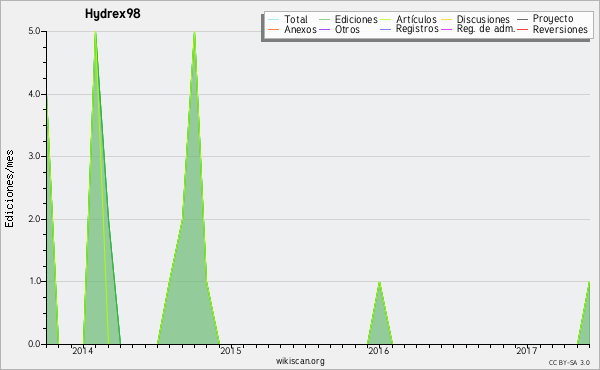Click the 2014 x-axis label
This screenshot has width=600, height=370.
83,351
